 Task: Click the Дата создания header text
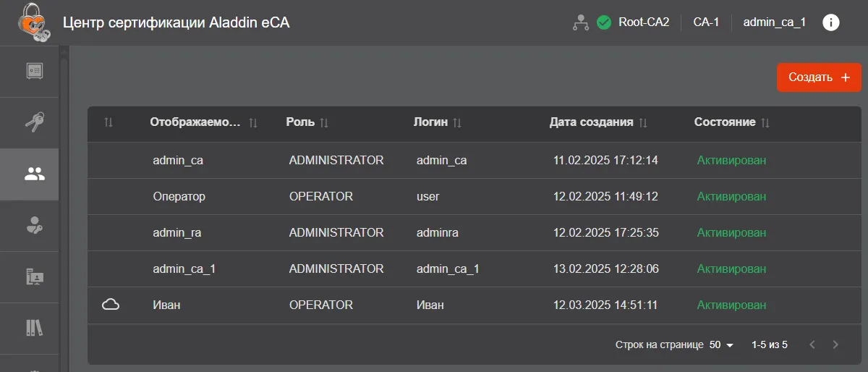(x=592, y=122)
